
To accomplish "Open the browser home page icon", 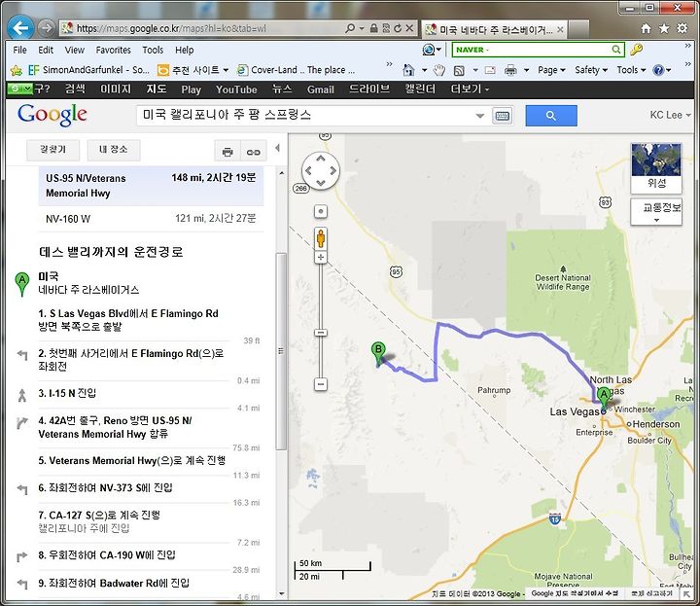I will click(646, 28).
